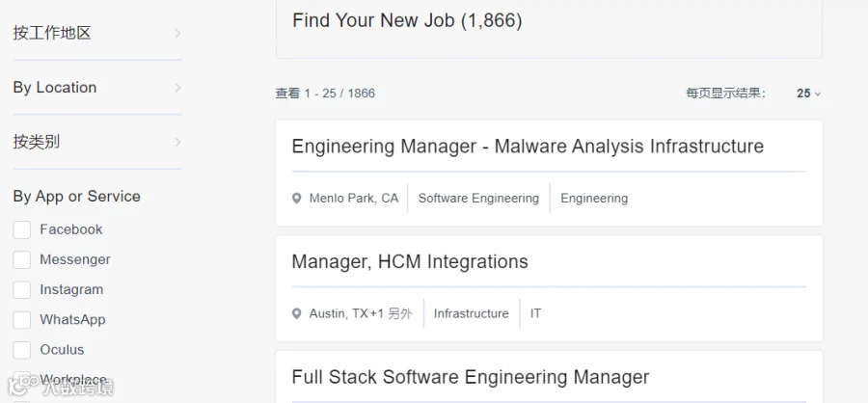Open Engineering Manager - Malware Analysis Infrastructure job

click(528, 147)
